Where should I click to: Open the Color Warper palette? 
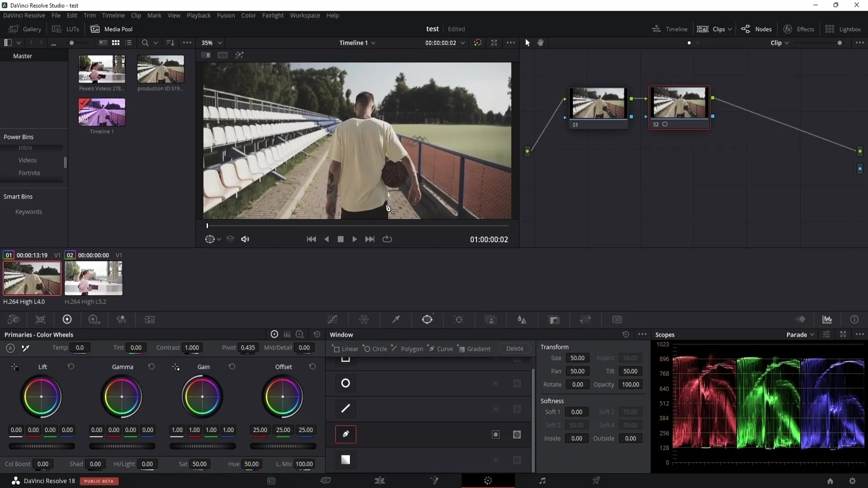pos(364,320)
